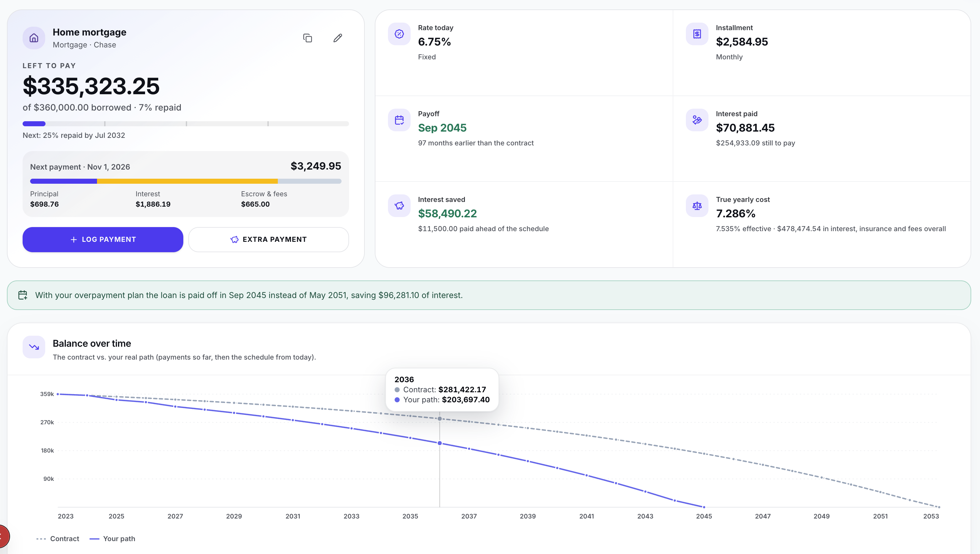
Task: Click the $254,933.09 still to pay text
Action: [x=756, y=143]
